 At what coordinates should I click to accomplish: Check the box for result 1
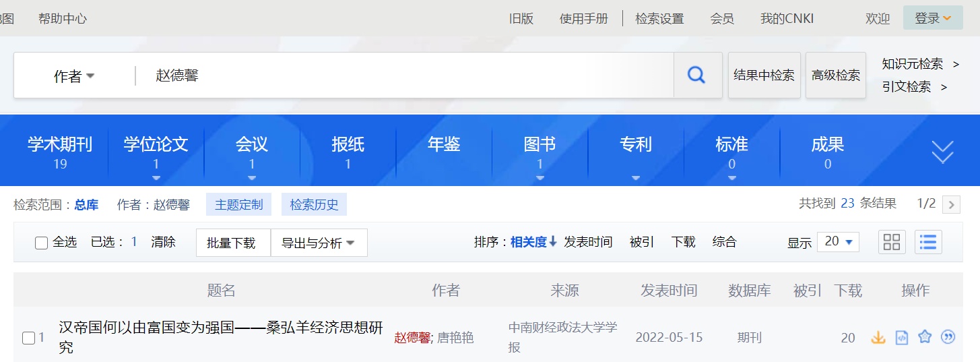point(29,338)
